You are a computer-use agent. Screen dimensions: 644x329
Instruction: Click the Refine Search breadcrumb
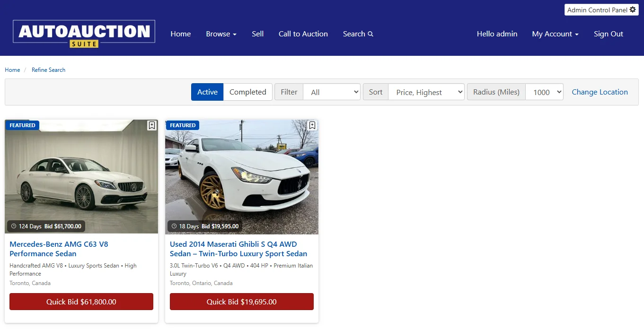48,70
